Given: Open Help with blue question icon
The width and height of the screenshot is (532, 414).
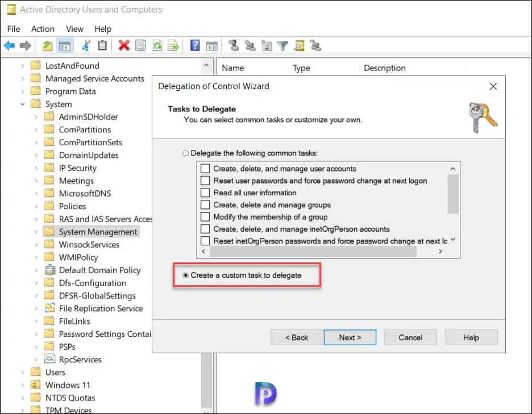Looking at the screenshot, I should (195, 45).
